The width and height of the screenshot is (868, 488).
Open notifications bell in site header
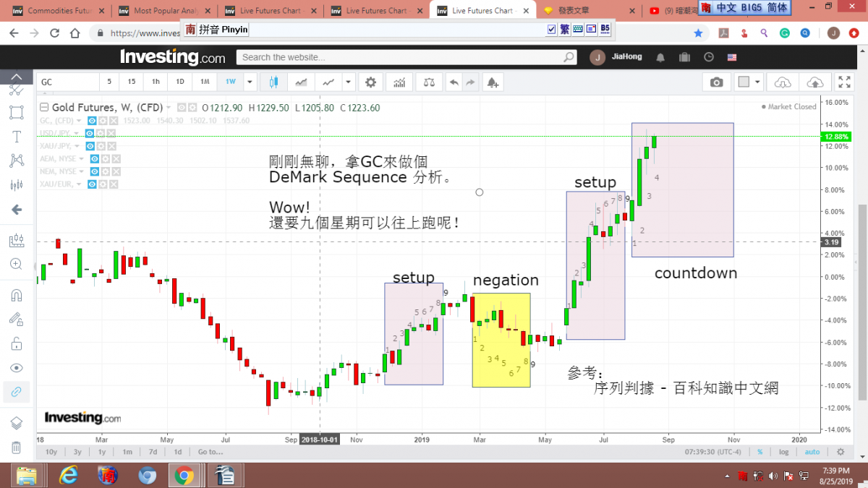[660, 57]
